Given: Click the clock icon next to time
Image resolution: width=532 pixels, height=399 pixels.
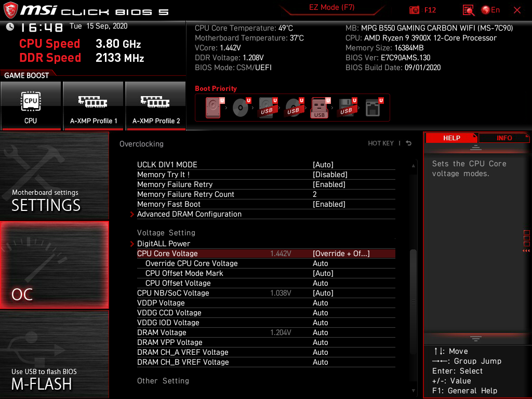Looking at the screenshot, I should coord(10,27).
